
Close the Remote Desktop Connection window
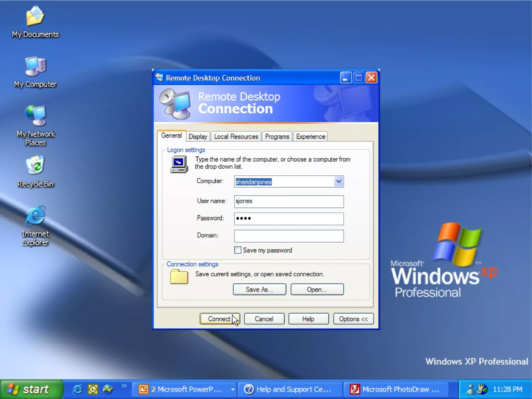371,77
